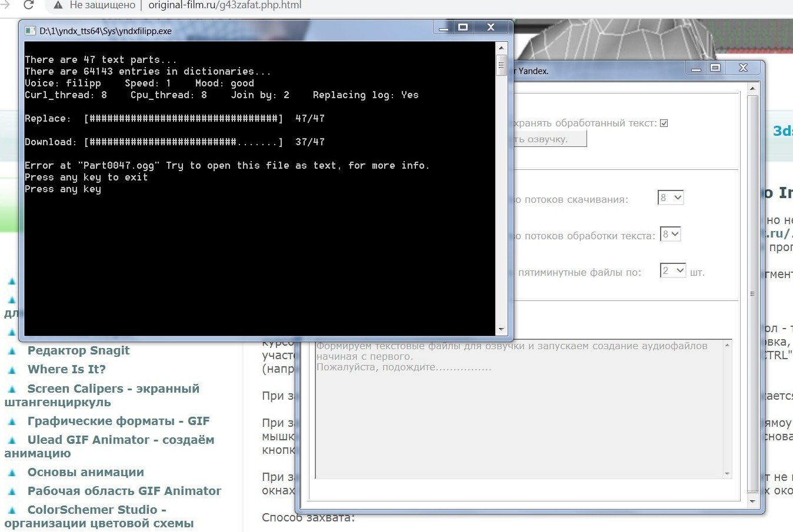Click the console scrollbar up arrow
The image size is (793, 532).
[501, 48]
